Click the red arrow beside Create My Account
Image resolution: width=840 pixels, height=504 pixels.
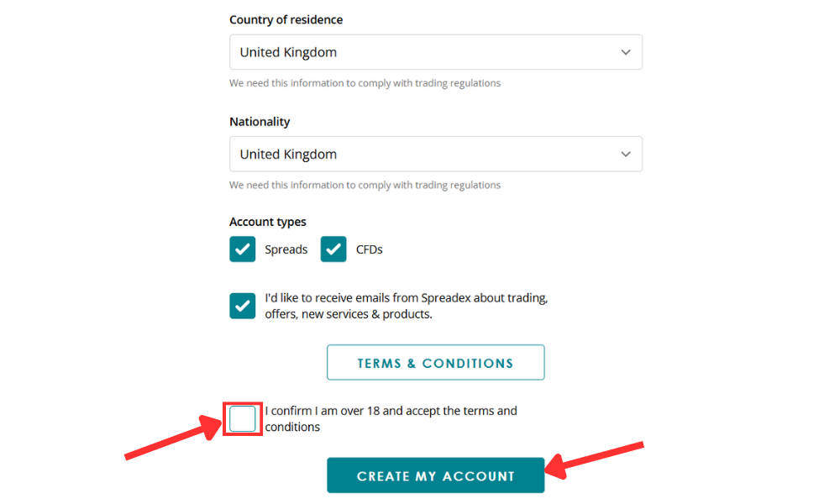tap(598, 459)
